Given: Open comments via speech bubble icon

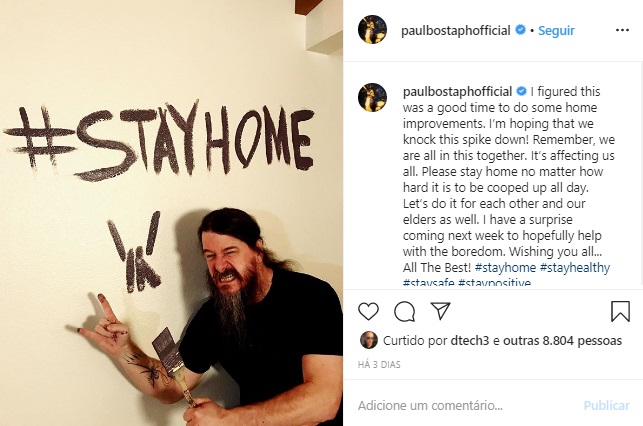Looking at the screenshot, I should pyautogui.click(x=404, y=311).
